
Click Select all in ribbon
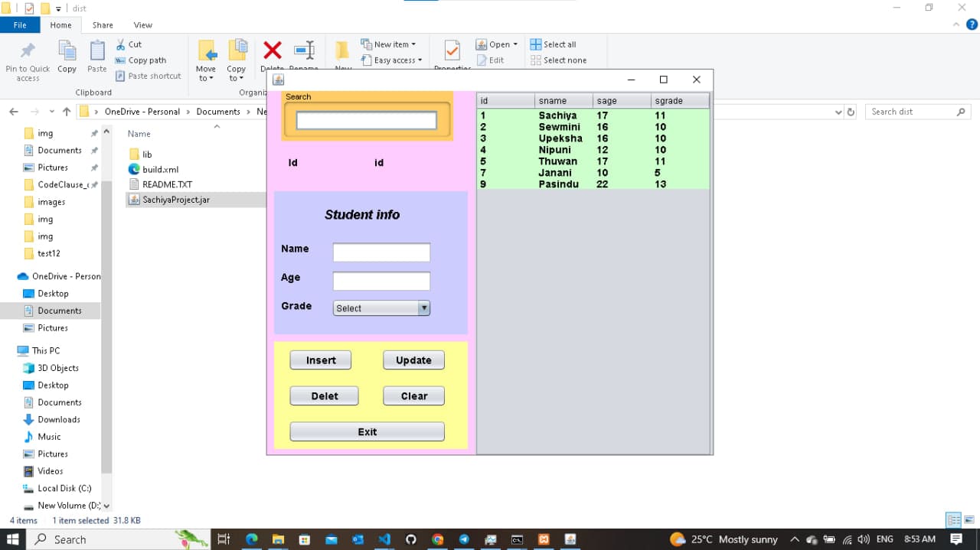(553, 44)
